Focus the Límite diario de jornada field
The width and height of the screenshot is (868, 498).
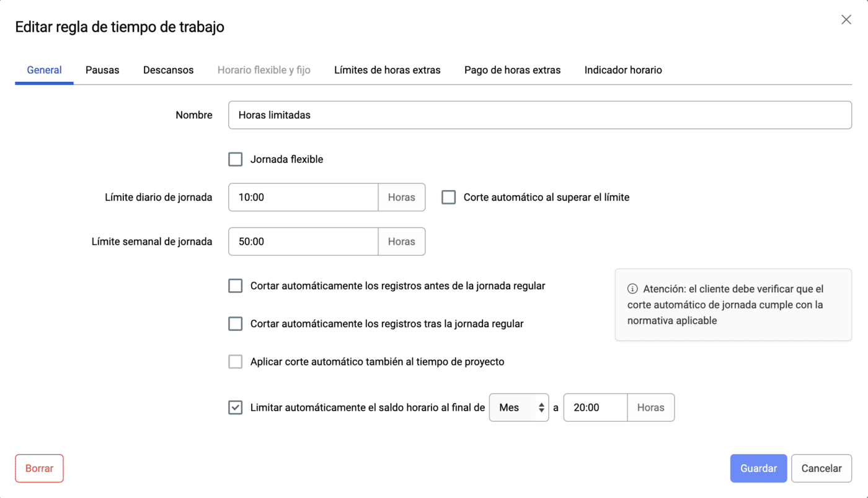coord(303,198)
